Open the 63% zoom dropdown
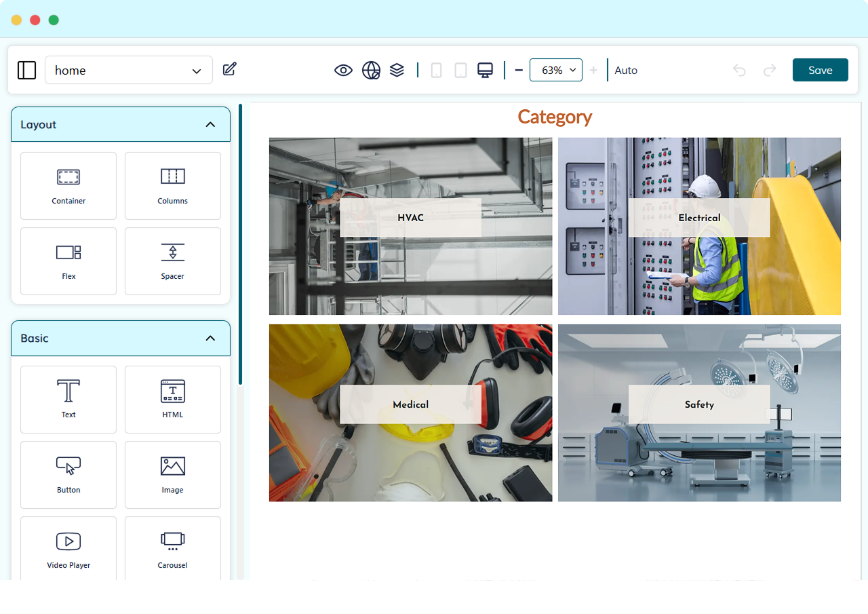Viewport: 868px width, 614px height. click(555, 71)
